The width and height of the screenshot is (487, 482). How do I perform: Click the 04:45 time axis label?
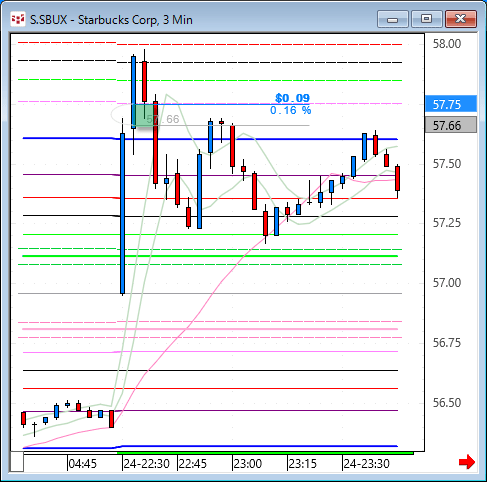(83, 464)
